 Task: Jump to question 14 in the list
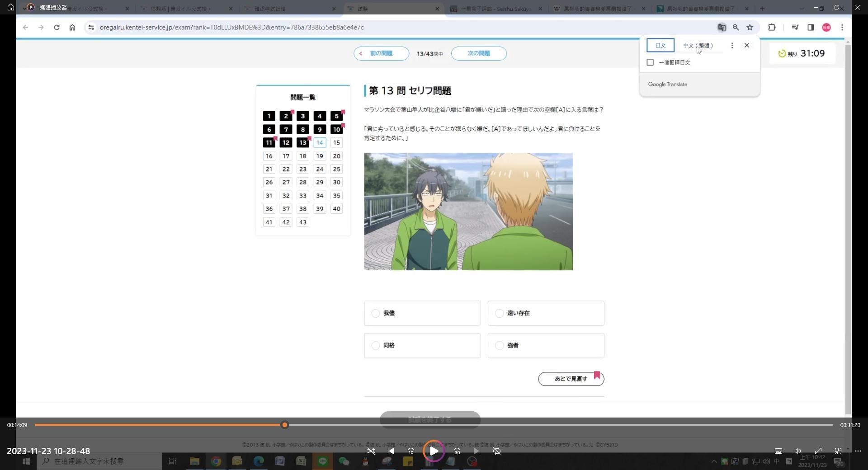[x=320, y=143]
